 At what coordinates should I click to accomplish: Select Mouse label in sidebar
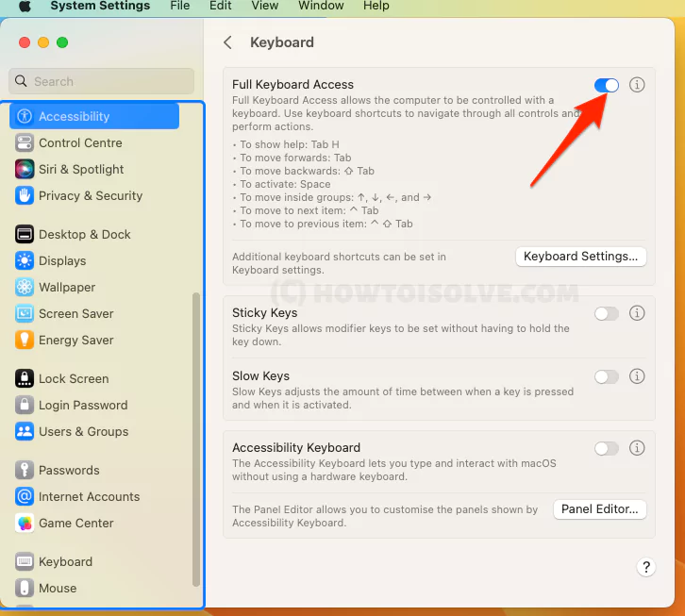58,589
